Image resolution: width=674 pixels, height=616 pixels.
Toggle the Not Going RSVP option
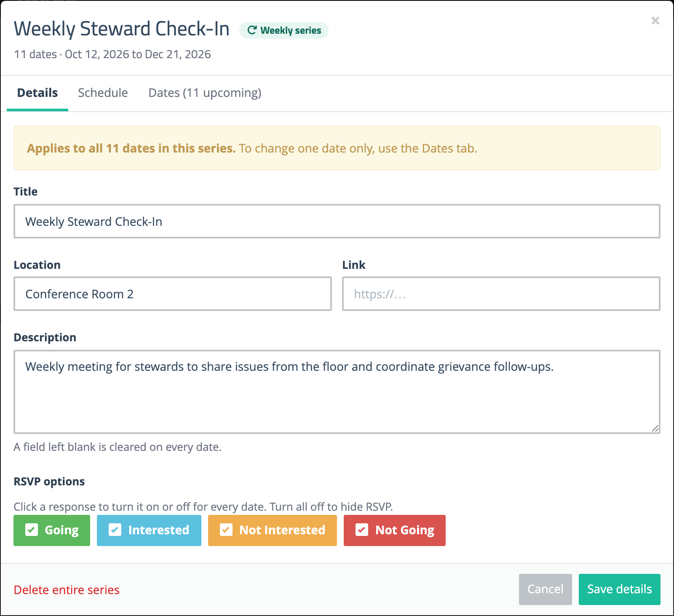point(395,530)
